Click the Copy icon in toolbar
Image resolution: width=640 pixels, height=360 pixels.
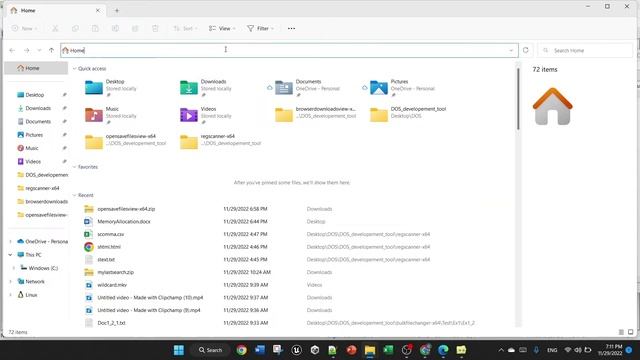(x=75, y=29)
